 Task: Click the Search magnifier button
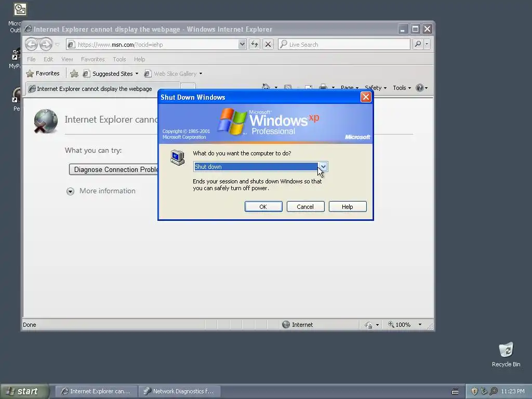coord(418,44)
